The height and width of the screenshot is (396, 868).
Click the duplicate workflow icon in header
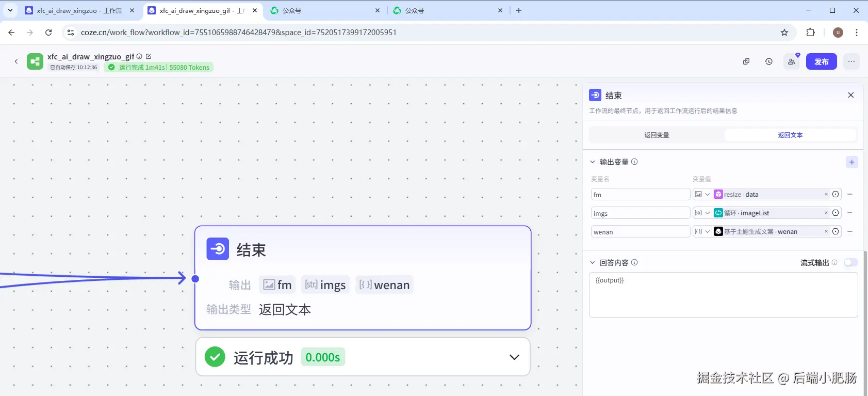746,61
